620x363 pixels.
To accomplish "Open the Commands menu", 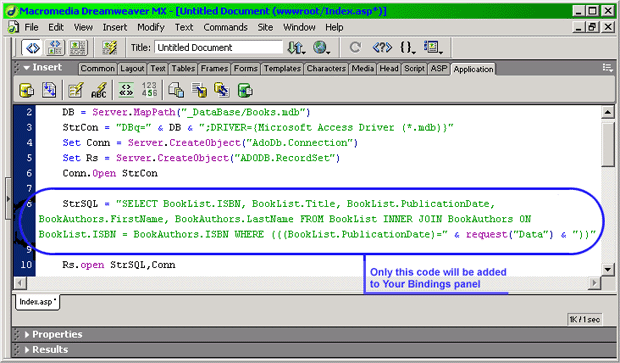I will (x=225, y=27).
